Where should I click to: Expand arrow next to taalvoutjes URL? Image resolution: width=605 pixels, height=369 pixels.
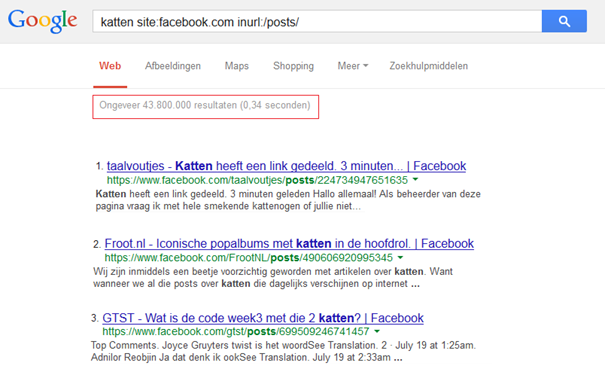tap(416, 179)
